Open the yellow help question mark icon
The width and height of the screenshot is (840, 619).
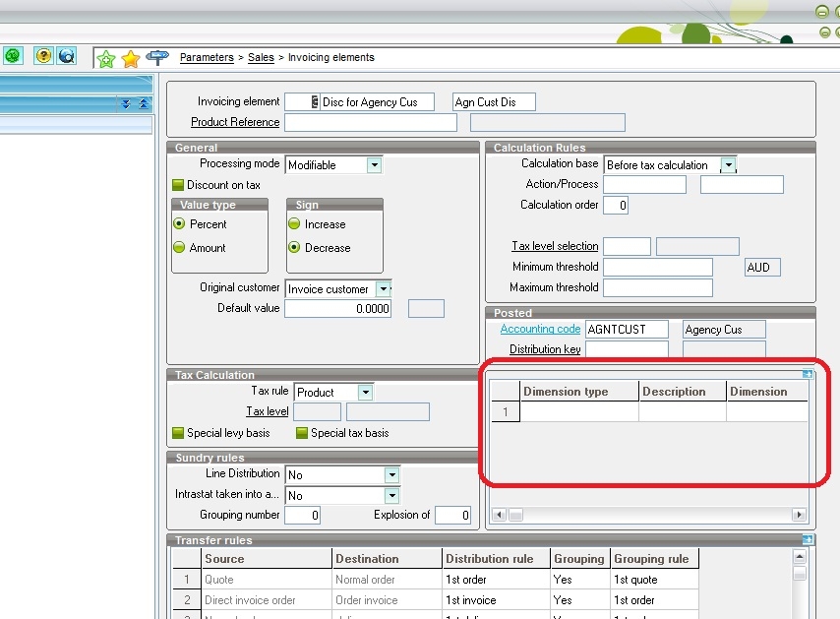tap(43, 55)
